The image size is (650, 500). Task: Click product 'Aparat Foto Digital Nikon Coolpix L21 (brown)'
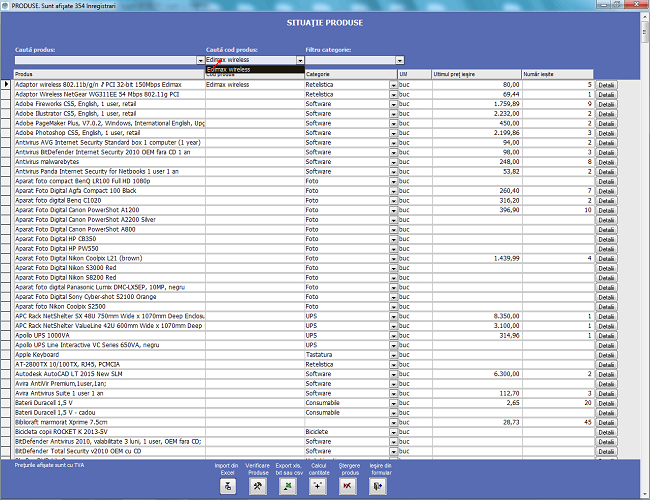109,258
